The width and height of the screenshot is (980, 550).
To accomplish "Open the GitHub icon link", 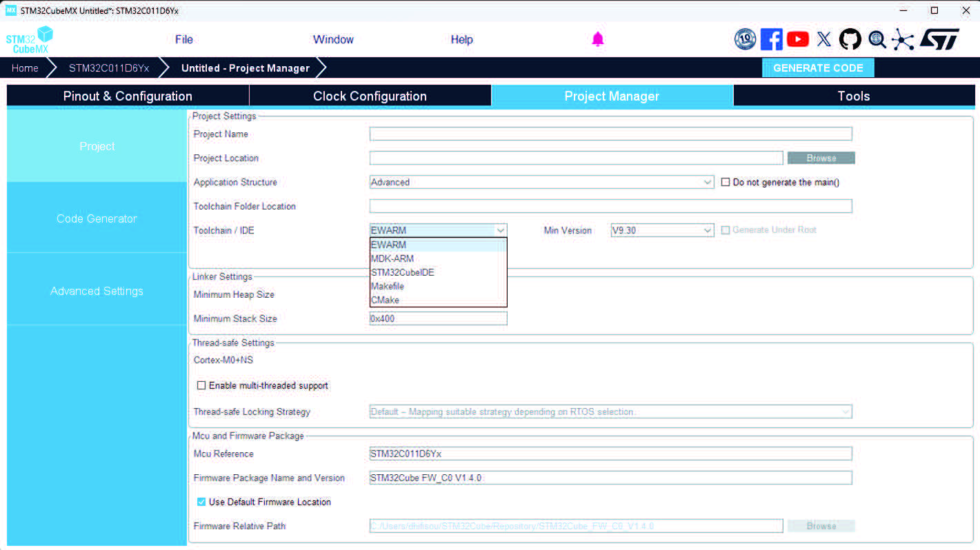I will point(850,39).
